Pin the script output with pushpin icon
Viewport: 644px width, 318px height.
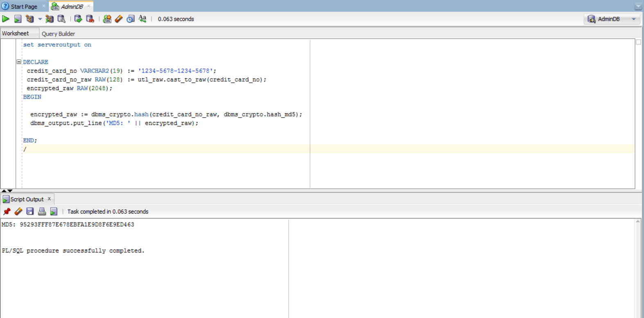tap(7, 211)
